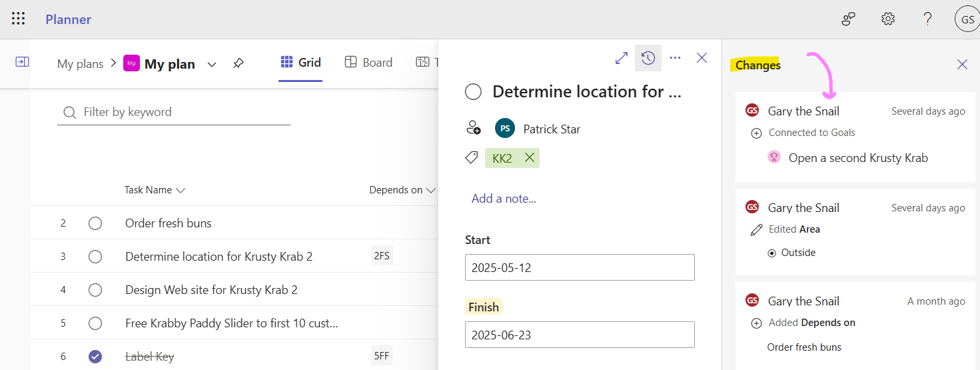Open the Settings gear icon

[888, 19]
